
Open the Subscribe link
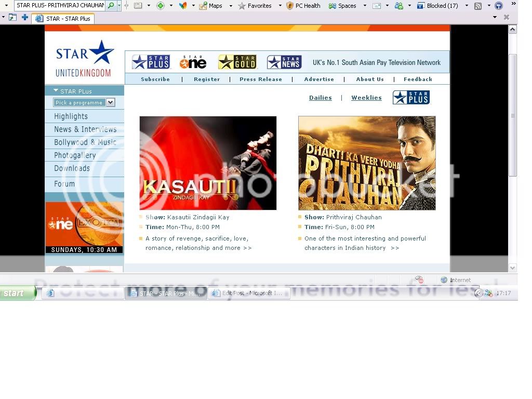(x=155, y=79)
